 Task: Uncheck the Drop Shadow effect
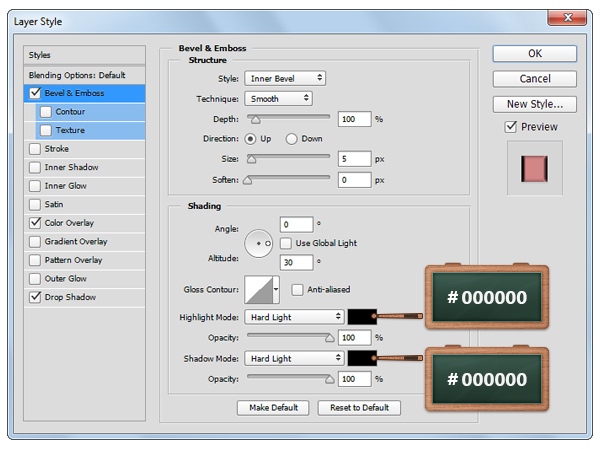tap(36, 297)
